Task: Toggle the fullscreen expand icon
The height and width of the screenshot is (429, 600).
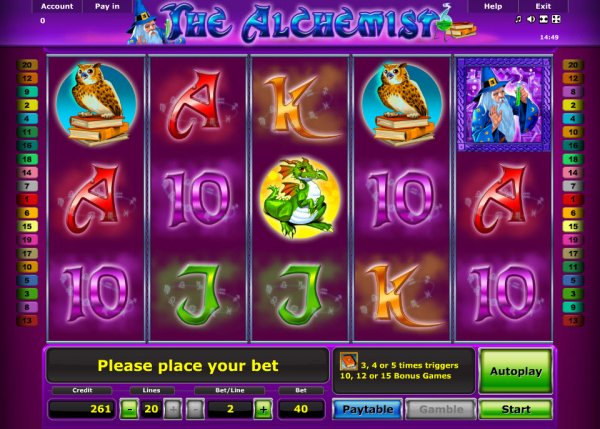Action: tap(556, 19)
